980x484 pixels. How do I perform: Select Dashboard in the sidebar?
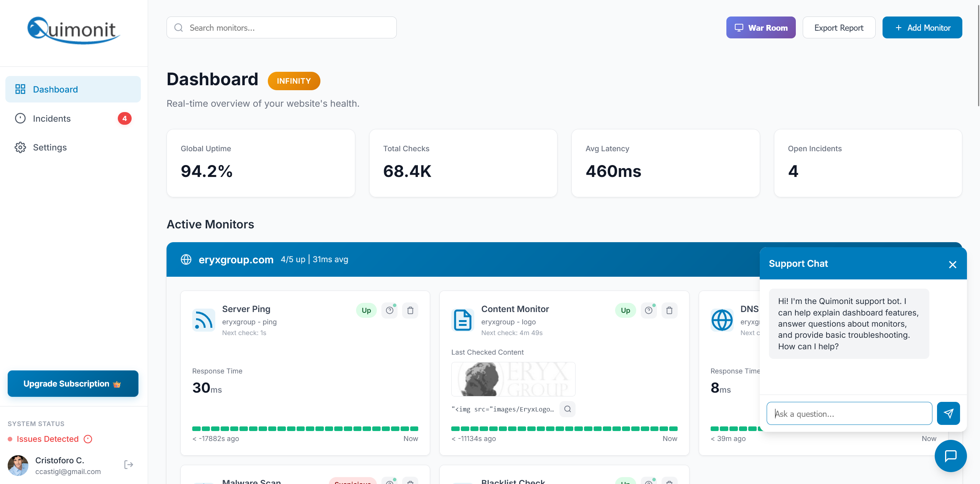pyautogui.click(x=55, y=89)
